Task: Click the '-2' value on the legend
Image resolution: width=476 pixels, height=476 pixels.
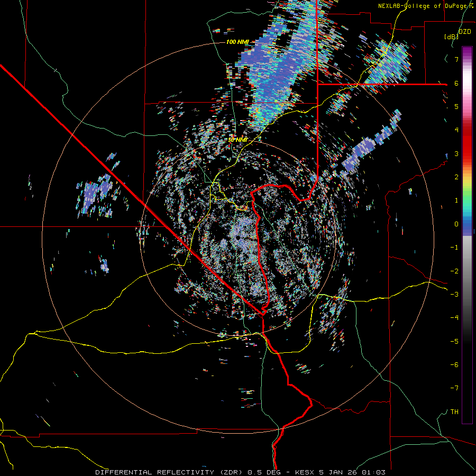Action: (x=454, y=271)
